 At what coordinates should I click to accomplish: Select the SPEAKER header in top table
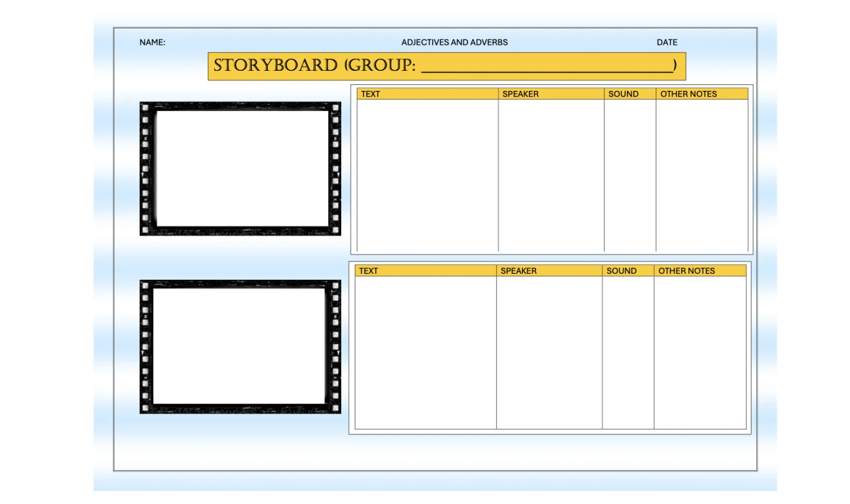tap(520, 94)
